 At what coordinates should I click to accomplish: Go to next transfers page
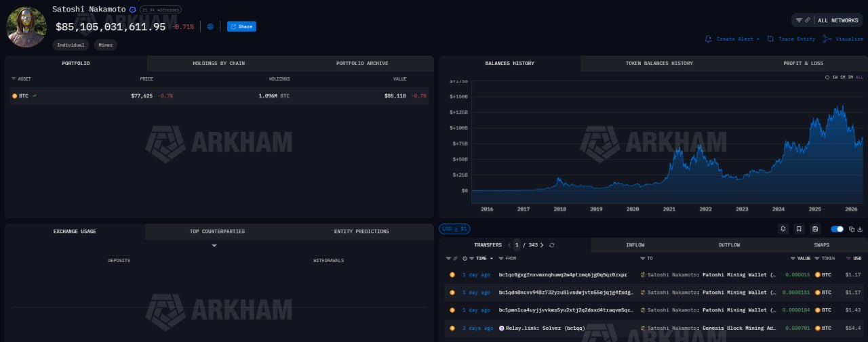coord(542,244)
